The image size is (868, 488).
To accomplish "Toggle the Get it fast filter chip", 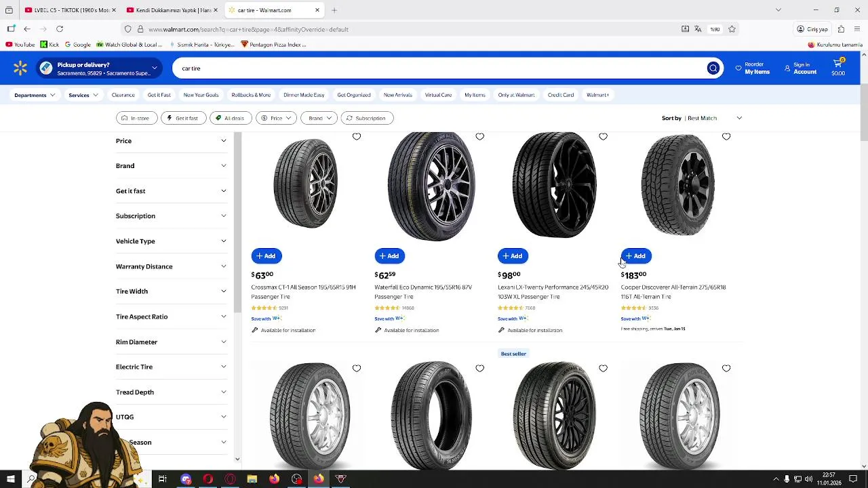I will tap(182, 118).
